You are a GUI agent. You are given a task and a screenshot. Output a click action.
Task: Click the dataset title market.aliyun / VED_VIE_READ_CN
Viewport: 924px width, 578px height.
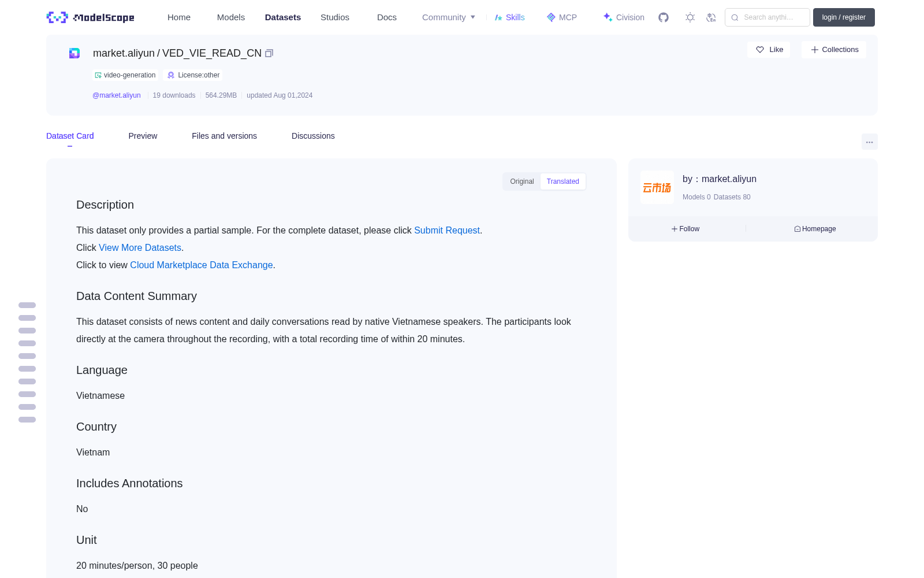point(177,53)
